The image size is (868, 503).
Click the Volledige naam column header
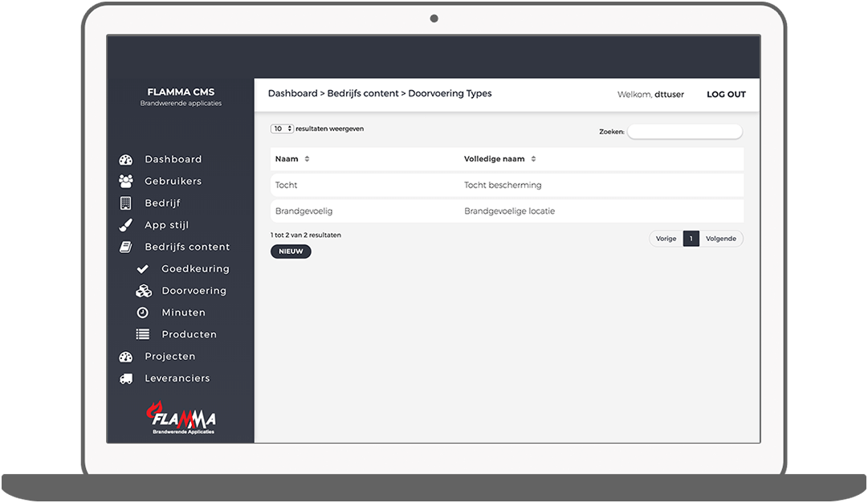coord(495,159)
